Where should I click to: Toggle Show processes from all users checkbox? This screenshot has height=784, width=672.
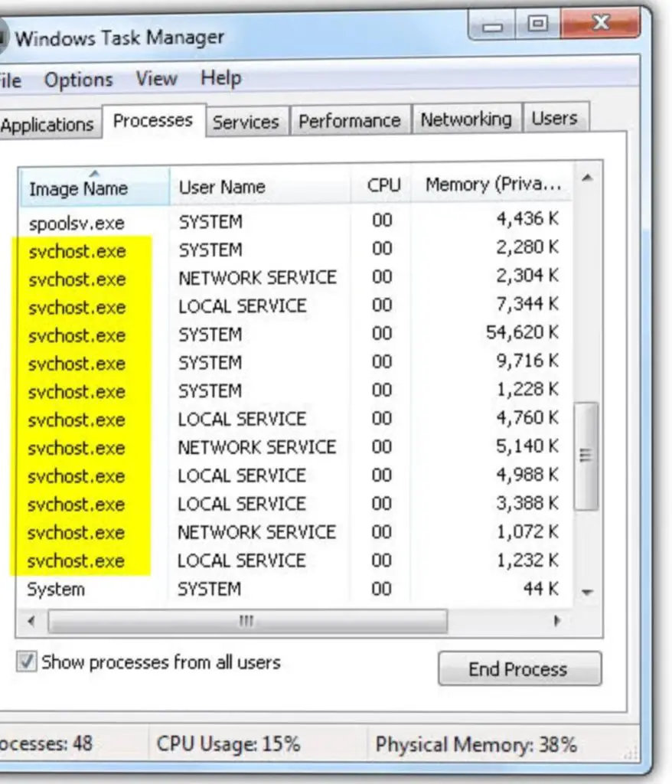pyautogui.click(x=26, y=661)
